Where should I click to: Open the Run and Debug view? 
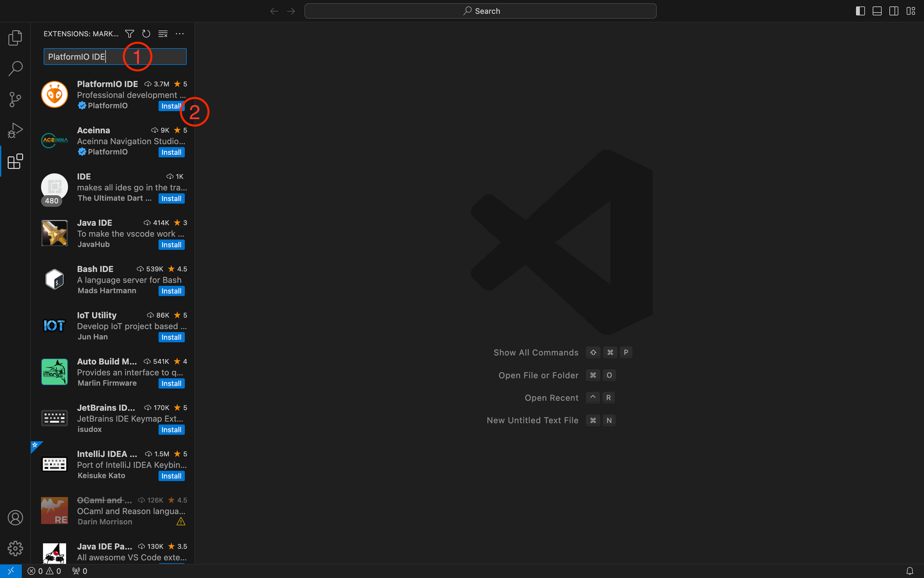[x=15, y=130]
